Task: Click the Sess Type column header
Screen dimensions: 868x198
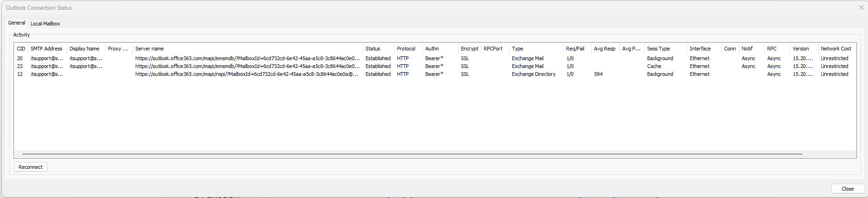Action: point(665,49)
